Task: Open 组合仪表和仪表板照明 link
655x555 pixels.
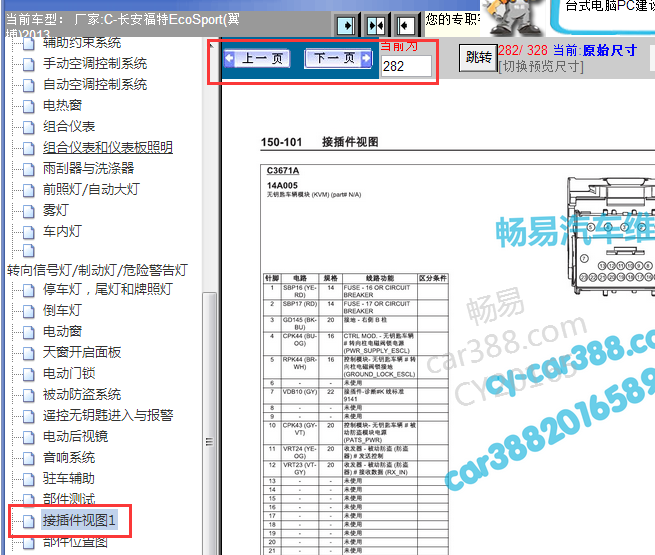Action: [108, 147]
